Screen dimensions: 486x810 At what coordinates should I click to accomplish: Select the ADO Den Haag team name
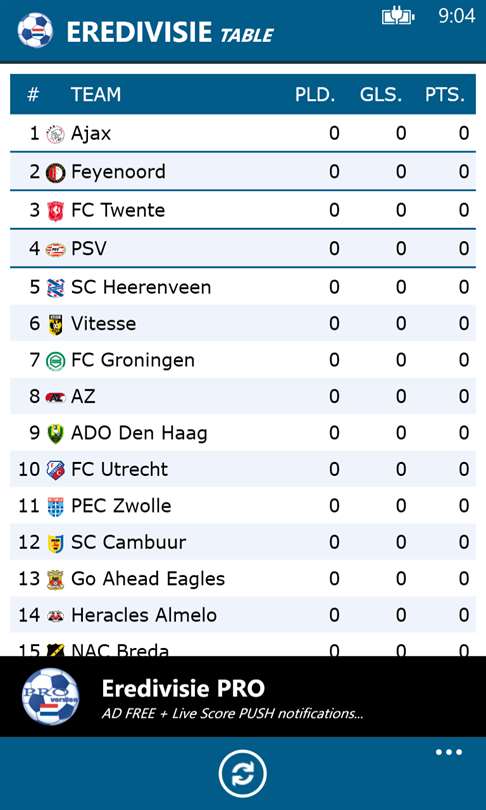(x=139, y=433)
